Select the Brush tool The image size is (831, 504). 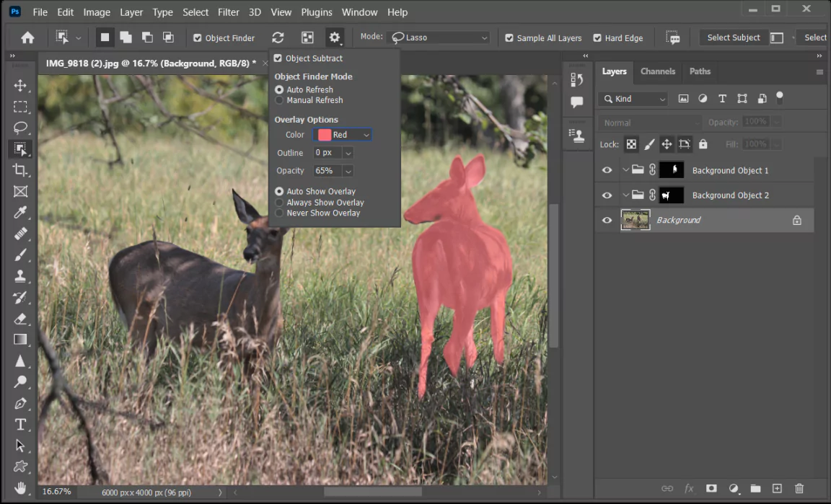click(20, 255)
